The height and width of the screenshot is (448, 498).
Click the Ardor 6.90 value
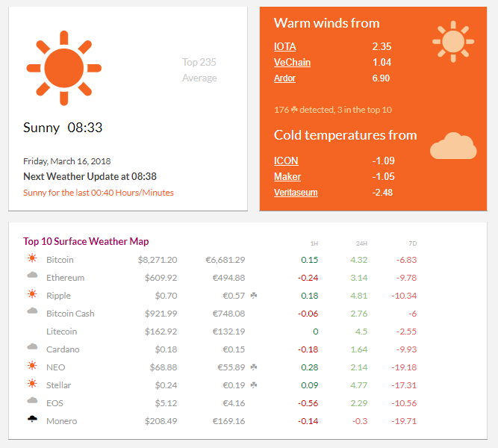[x=381, y=78]
